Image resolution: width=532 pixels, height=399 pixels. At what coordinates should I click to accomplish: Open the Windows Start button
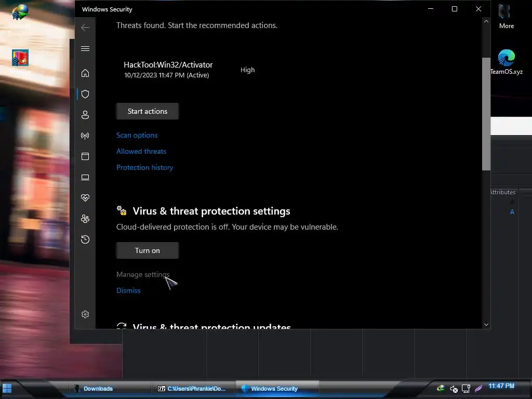tap(7, 388)
